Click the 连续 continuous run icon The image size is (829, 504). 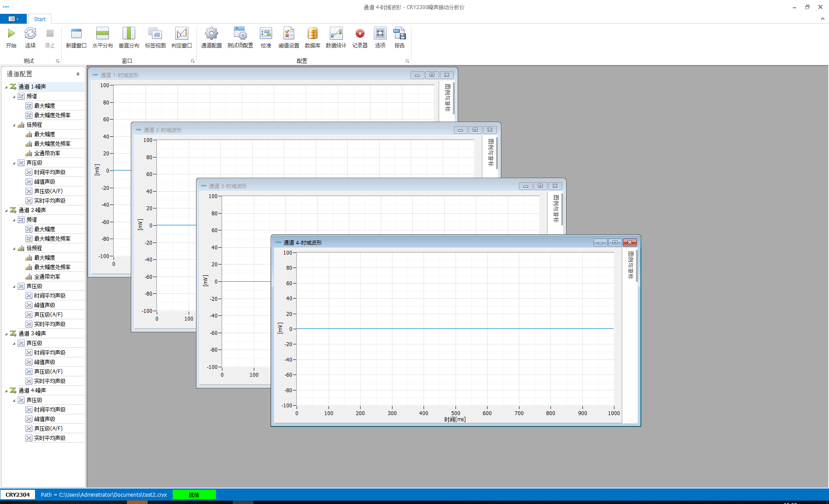(x=30, y=34)
